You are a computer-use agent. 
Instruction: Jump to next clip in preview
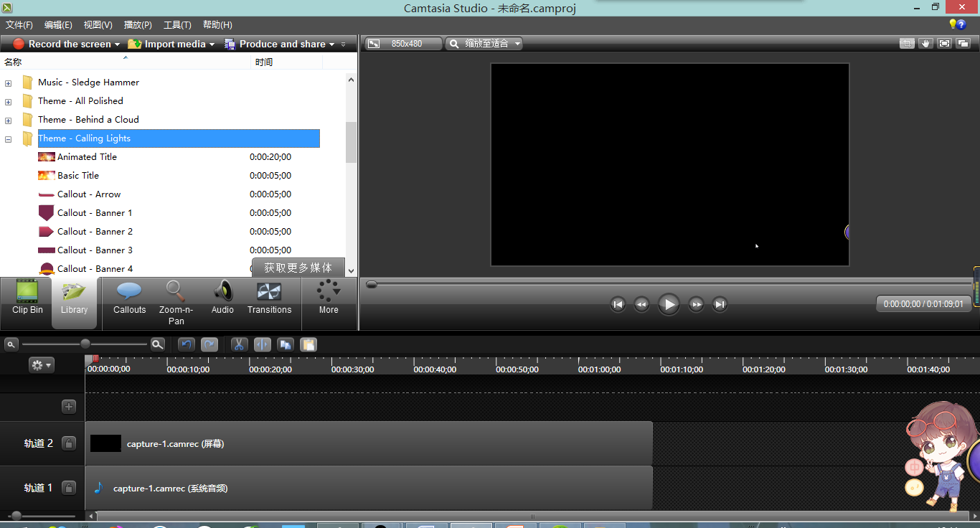(720, 304)
